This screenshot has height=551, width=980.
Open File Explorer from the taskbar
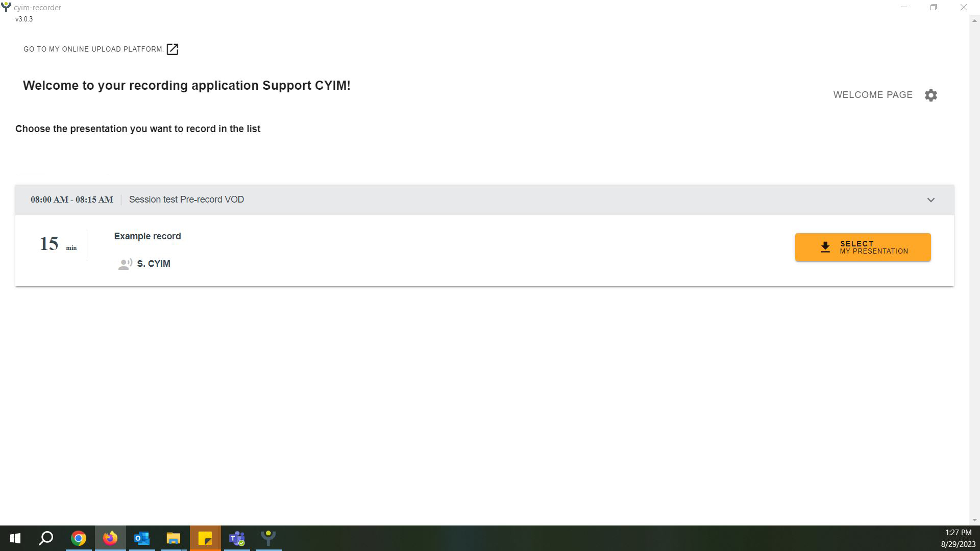pos(174,538)
